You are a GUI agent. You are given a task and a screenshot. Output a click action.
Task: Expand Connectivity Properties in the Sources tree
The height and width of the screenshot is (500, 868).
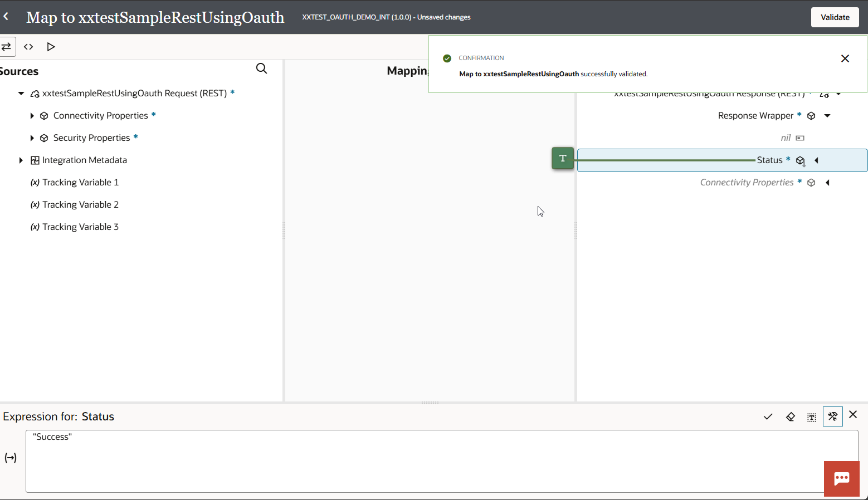tap(32, 116)
